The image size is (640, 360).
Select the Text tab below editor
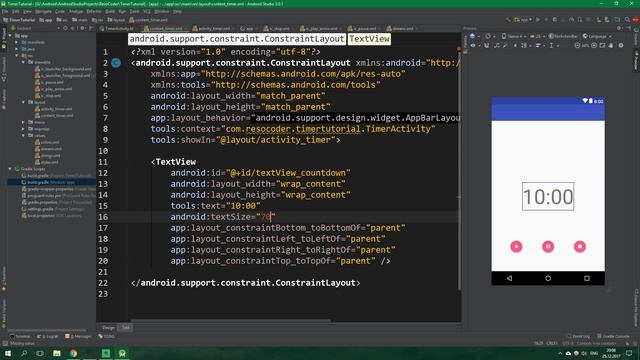click(x=126, y=327)
